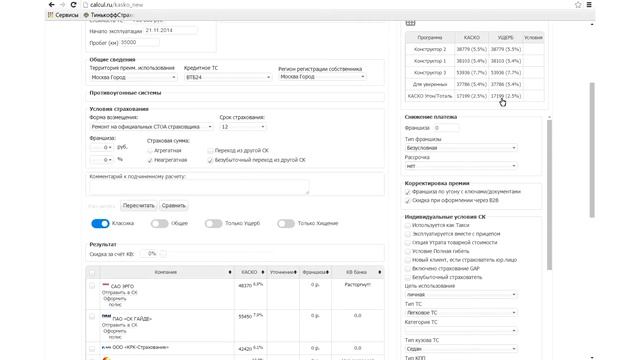The height and width of the screenshot is (360, 640).
Task: Click the САО ЭРГО company logo
Action: coord(106,285)
